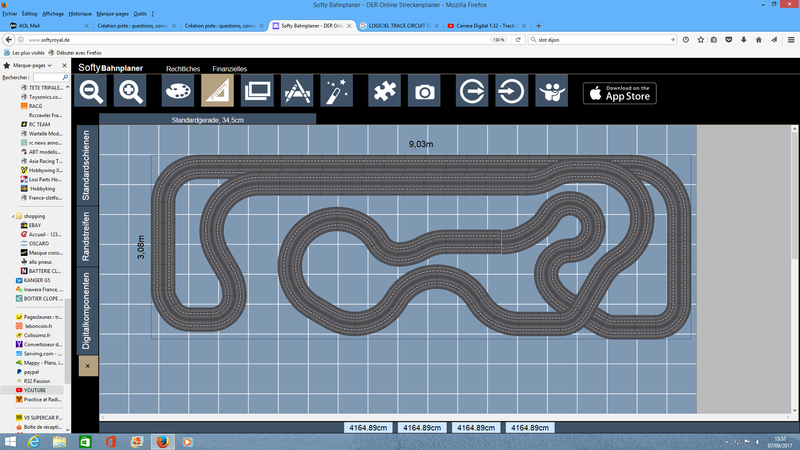The width and height of the screenshot is (800, 450).
Task: Click the layers stack icon
Action: tap(257, 92)
